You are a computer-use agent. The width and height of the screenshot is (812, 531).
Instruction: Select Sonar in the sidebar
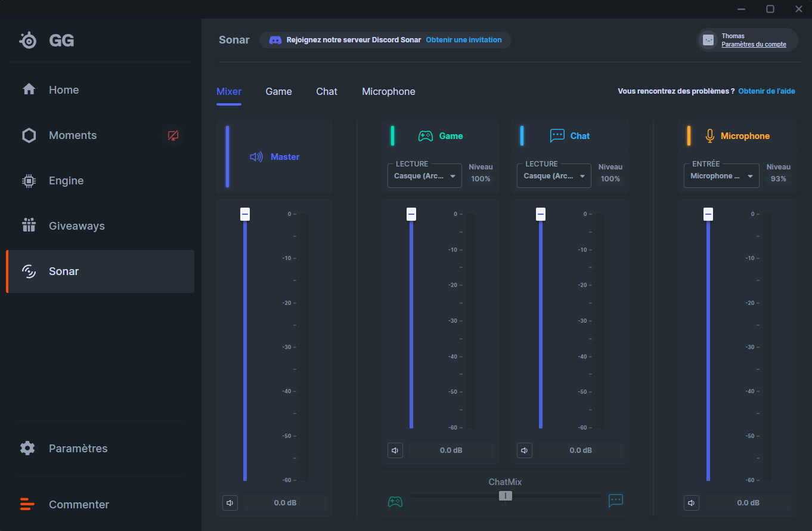100,271
